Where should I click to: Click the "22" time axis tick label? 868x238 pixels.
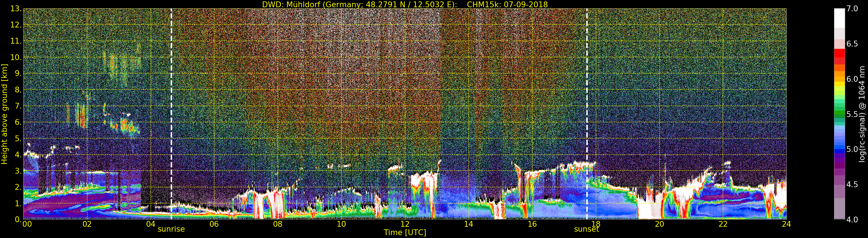click(x=723, y=224)
